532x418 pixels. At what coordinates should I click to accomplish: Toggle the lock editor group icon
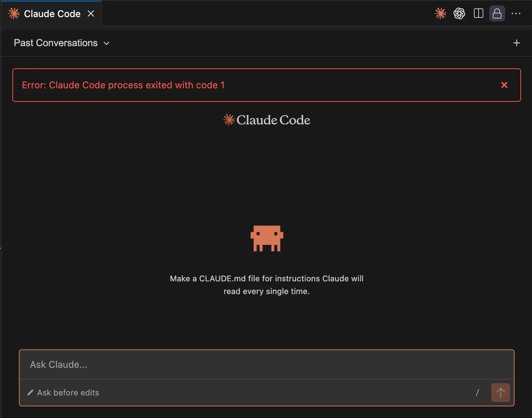pos(497,14)
